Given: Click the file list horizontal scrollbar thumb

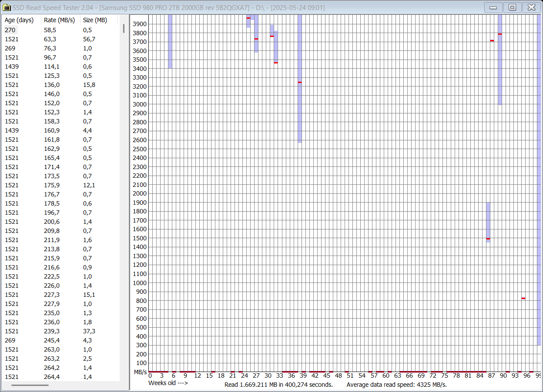Looking at the screenshot, I should pos(30,385).
